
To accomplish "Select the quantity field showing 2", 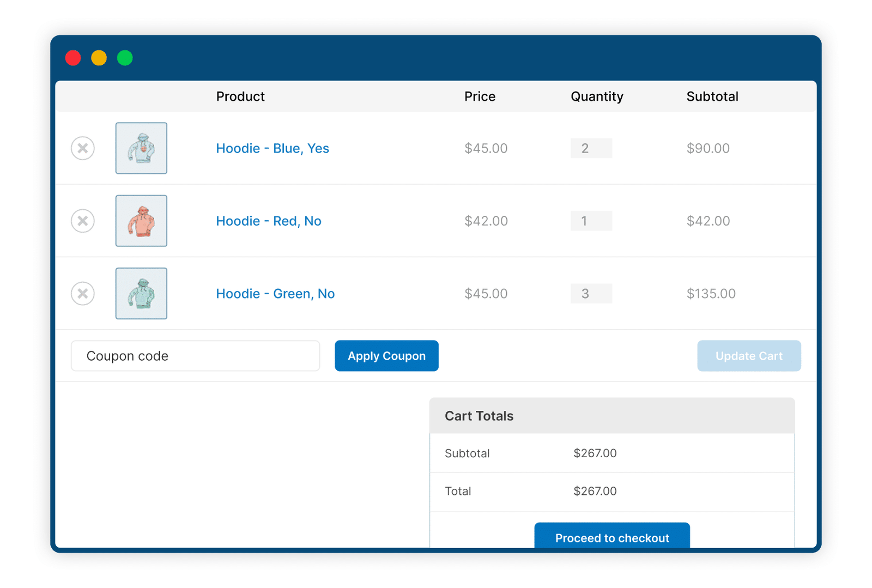I will pos(591,148).
